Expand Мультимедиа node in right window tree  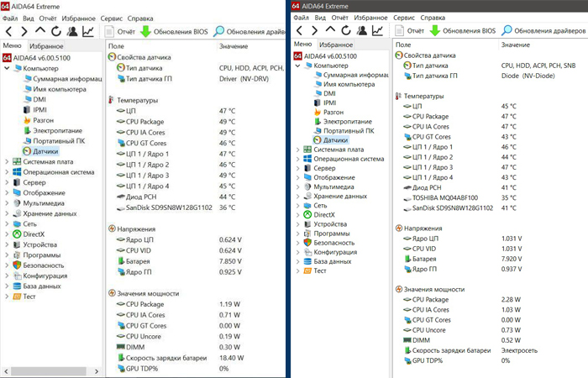tap(297, 186)
